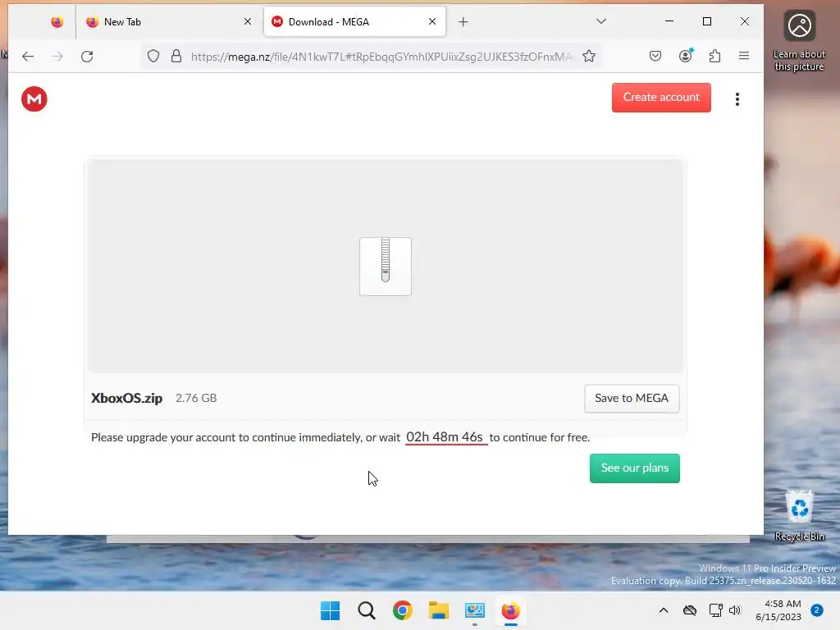Launch Google Chrome from the taskbar
Image resolution: width=840 pixels, height=630 pixels.
402,610
